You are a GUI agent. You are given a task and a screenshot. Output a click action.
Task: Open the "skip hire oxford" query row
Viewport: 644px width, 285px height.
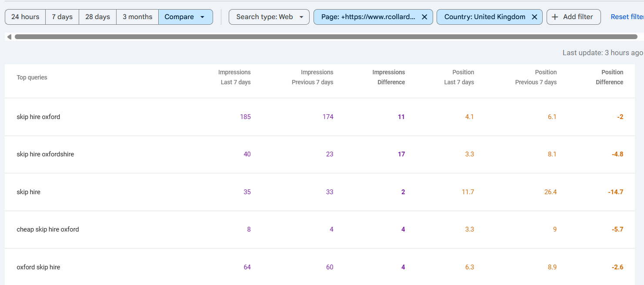(38, 117)
